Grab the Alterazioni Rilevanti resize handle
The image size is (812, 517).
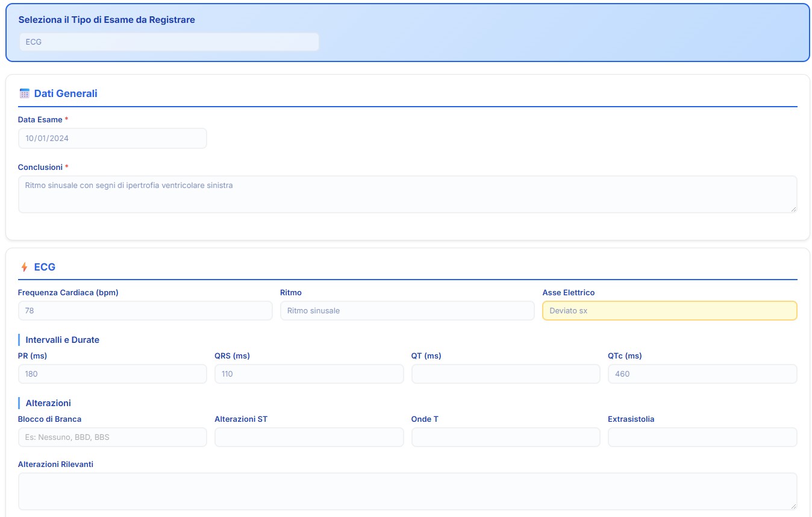[x=793, y=506]
